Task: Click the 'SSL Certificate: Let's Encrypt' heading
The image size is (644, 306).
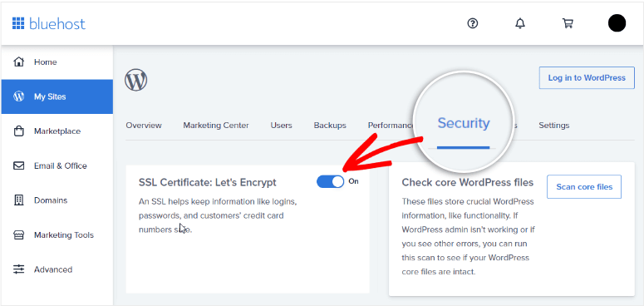Action: pos(208,182)
